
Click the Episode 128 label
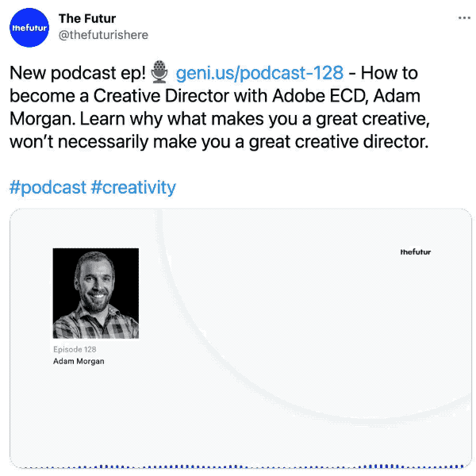click(75, 349)
